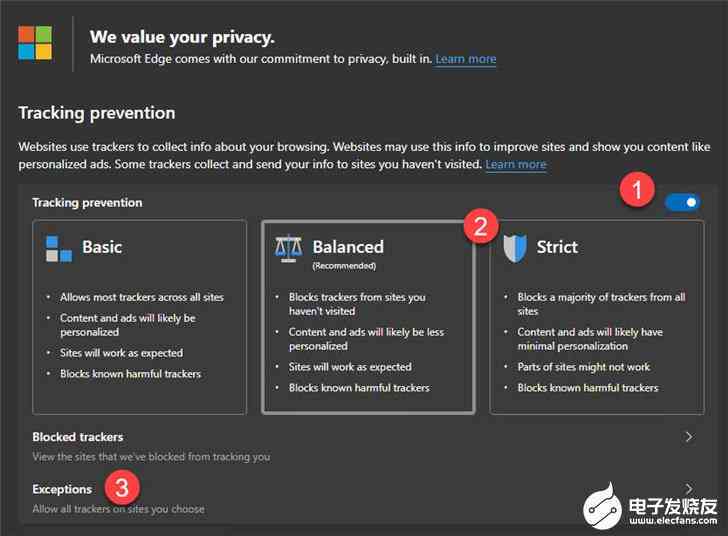The width and height of the screenshot is (728, 536).
Task: Click the Tracking prevention section heading
Action: (97, 113)
